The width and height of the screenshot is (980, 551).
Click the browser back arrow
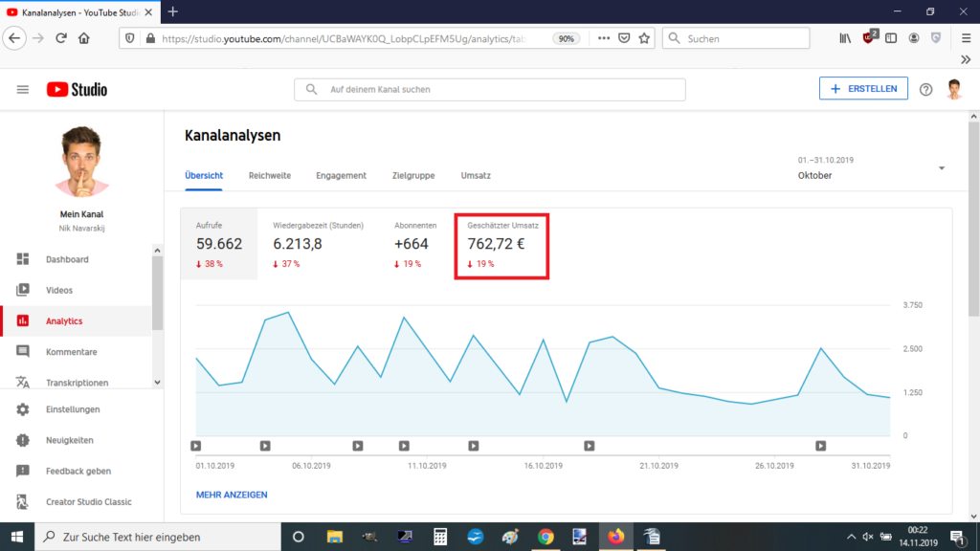(x=14, y=38)
